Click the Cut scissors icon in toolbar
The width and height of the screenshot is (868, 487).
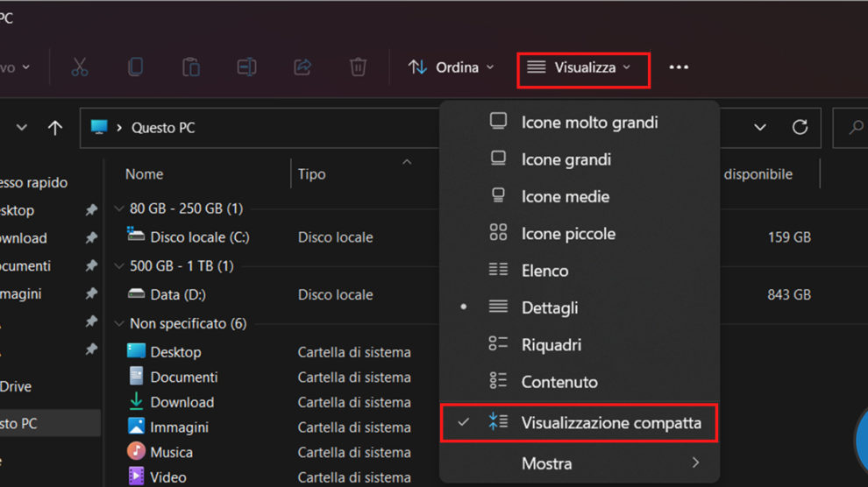(80, 67)
